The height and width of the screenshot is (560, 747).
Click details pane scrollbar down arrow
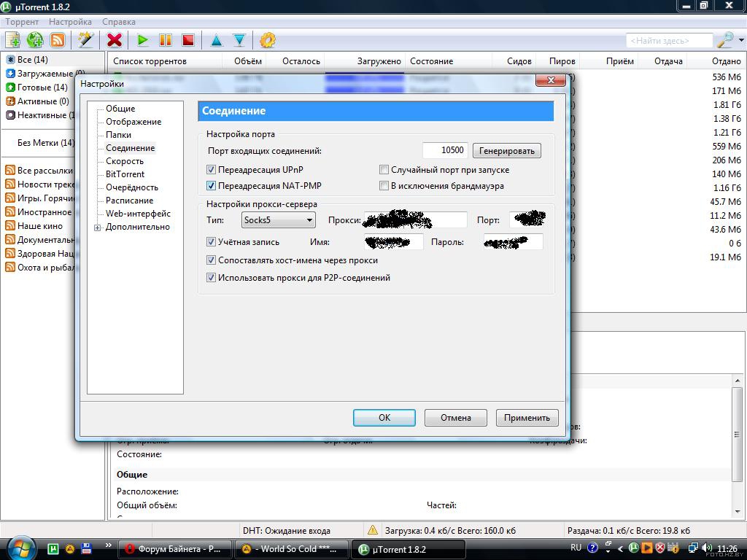[x=738, y=512]
